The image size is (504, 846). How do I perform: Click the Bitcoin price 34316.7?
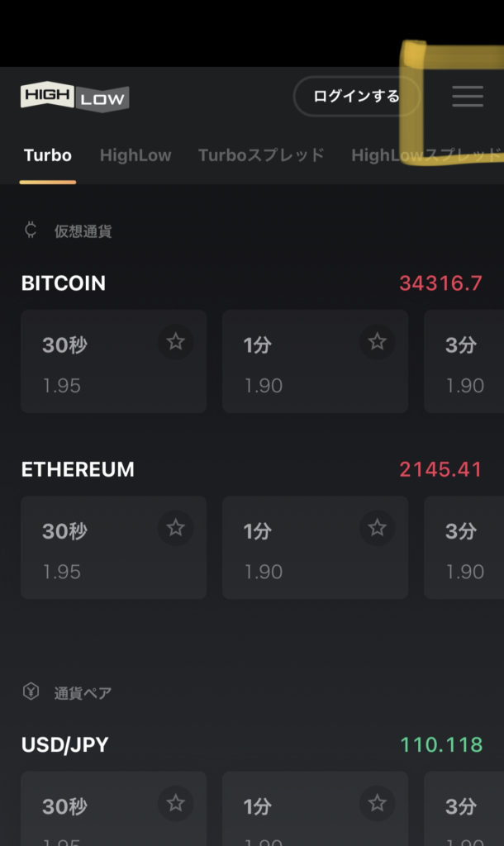[440, 283]
